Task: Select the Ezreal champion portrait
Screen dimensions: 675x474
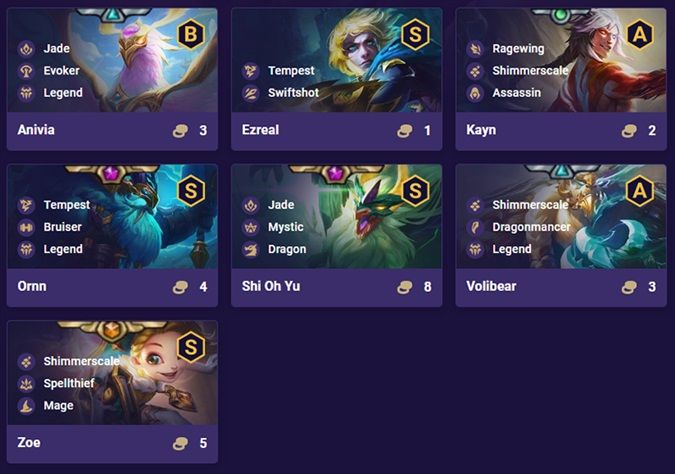Action: (x=337, y=60)
